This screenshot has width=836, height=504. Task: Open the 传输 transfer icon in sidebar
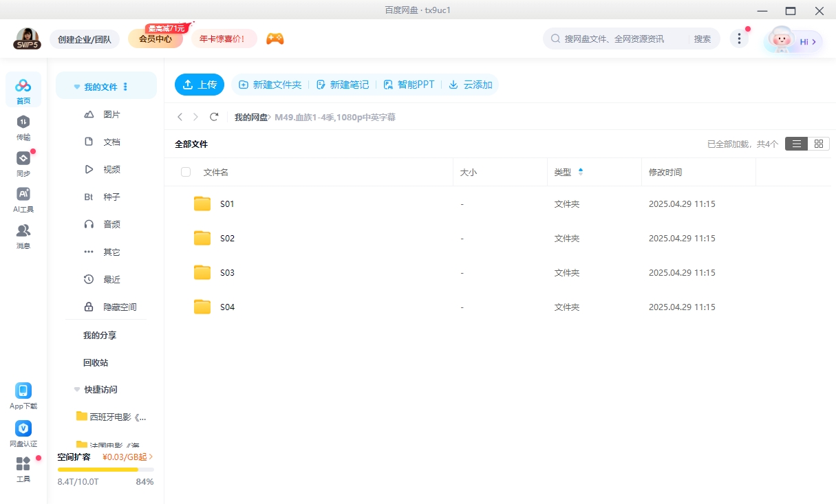click(23, 122)
